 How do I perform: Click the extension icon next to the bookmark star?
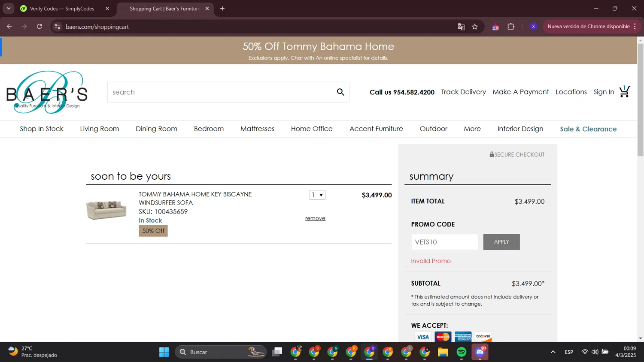495,27
